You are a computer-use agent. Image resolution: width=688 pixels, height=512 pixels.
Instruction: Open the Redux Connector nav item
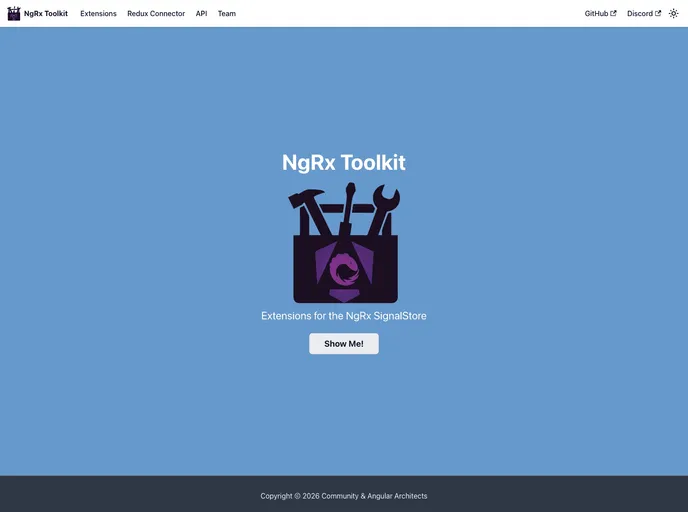click(156, 14)
